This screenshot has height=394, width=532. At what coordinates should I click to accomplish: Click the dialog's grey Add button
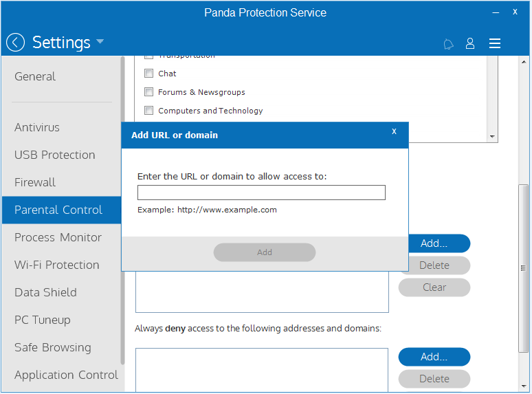265,252
